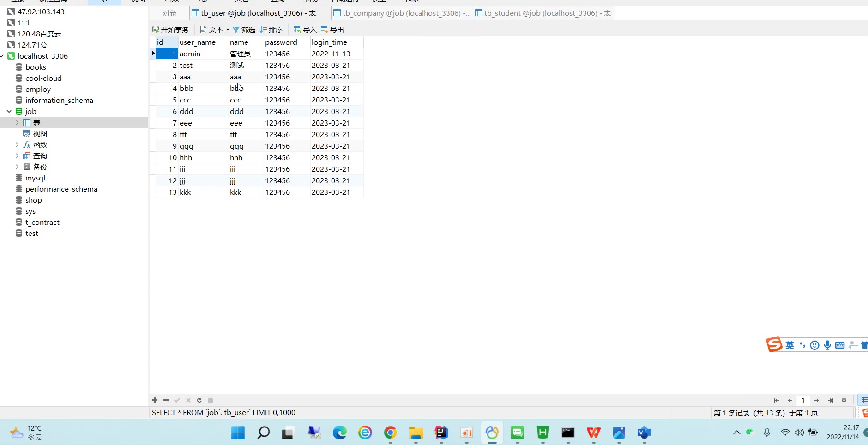
Task: Open the grid settings gear icon
Action: (x=844, y=400)
